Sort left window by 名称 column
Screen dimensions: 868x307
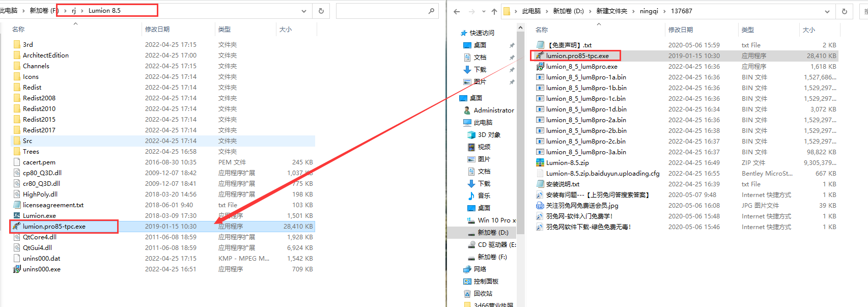point(18,30)
